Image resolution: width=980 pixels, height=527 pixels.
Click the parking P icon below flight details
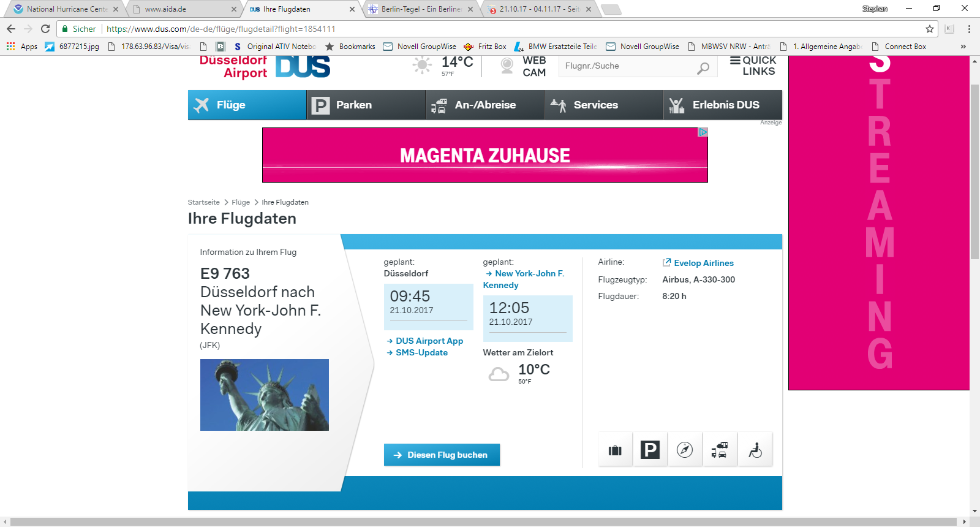click(x=650, y=450)
